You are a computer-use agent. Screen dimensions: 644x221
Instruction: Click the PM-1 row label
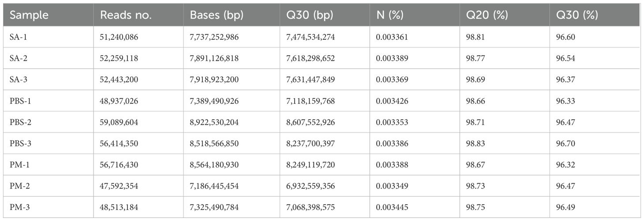(x=19, y=165)
